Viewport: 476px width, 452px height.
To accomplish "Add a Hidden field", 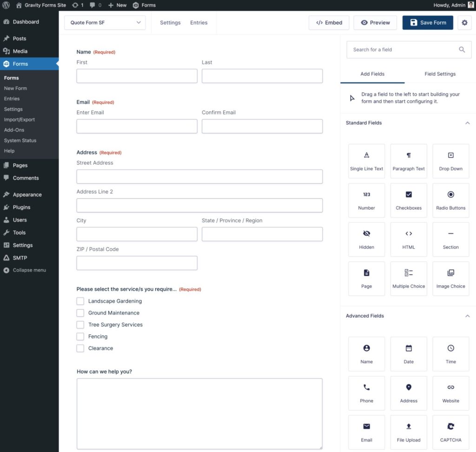I will pyautogui.click(x=366, y=239).
